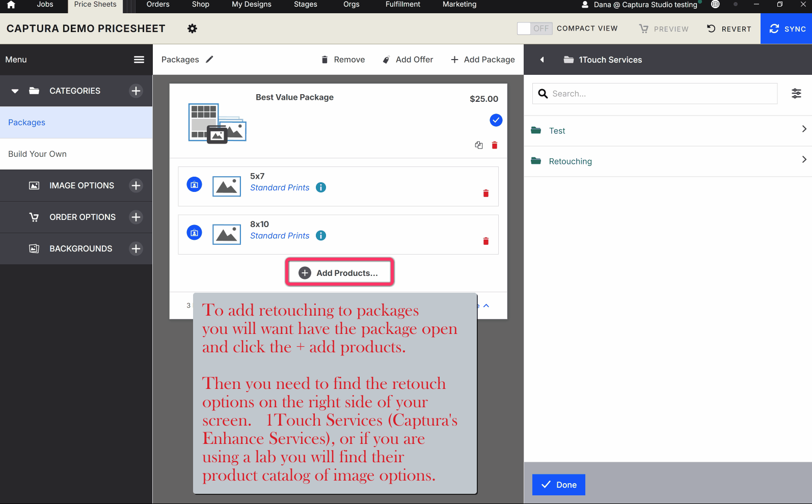The image size is (812, 504).
Task: Open the Orgs tab
Action: click(351, 5)
